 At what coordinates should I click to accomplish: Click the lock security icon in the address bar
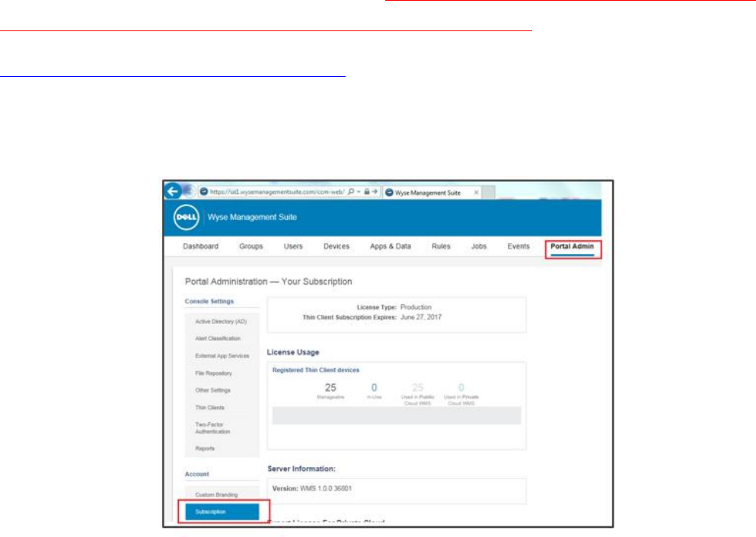click(366, 192)
